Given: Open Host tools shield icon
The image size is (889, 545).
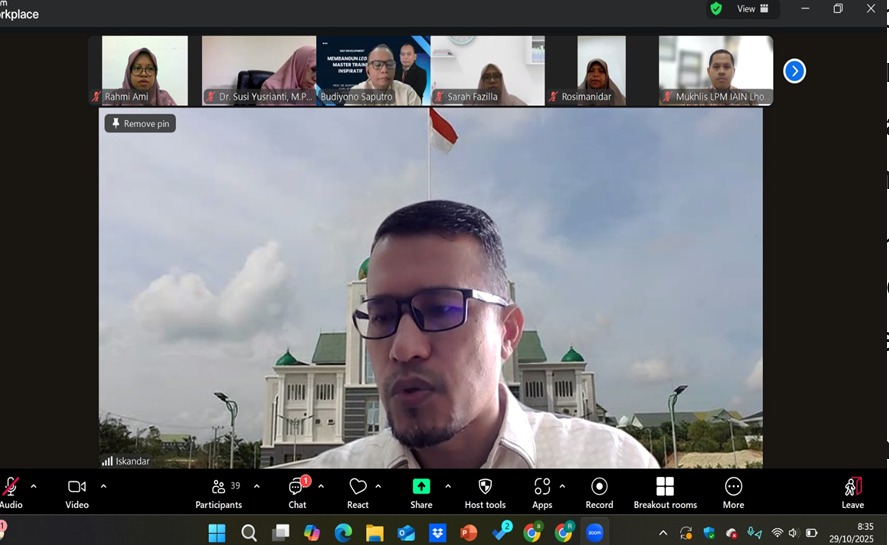Looking at the screenshot, I should click(x=485, y=492).
